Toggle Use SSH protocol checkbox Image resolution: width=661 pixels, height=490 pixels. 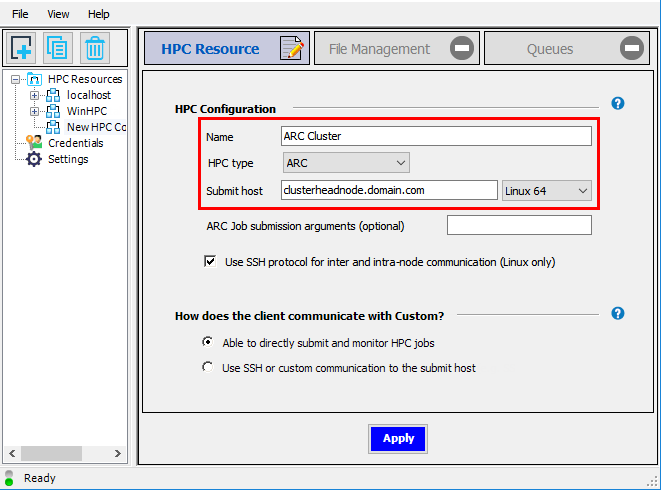(x=210, y=262)
